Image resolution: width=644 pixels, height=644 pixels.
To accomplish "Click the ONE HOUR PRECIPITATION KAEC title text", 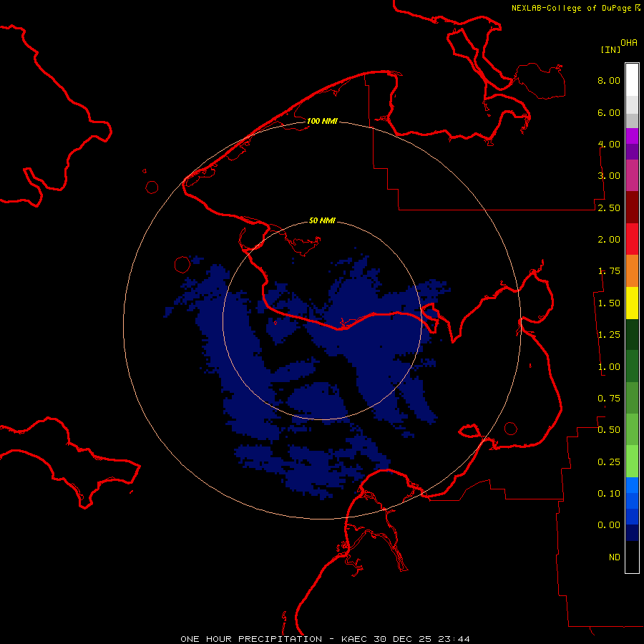I will coord(325,639).
